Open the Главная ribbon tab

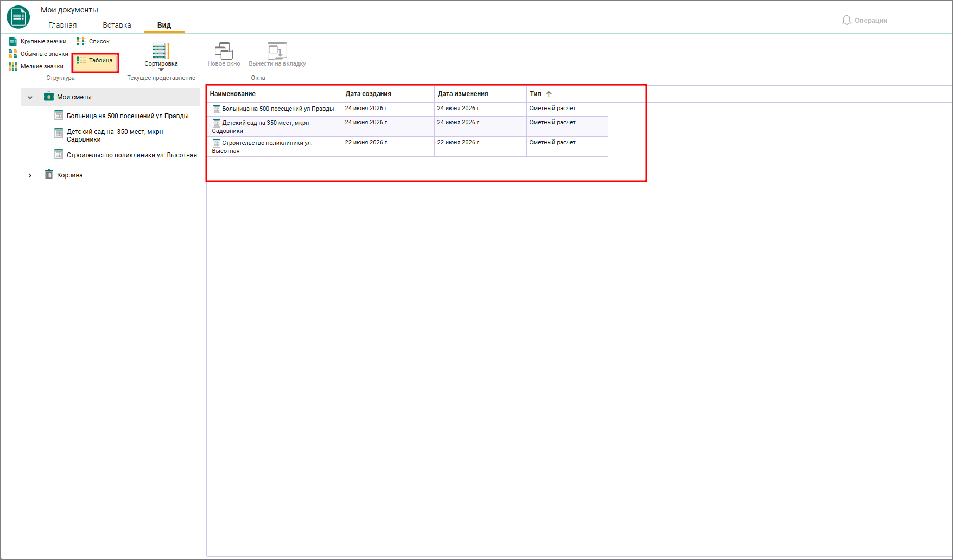(62, 25)
